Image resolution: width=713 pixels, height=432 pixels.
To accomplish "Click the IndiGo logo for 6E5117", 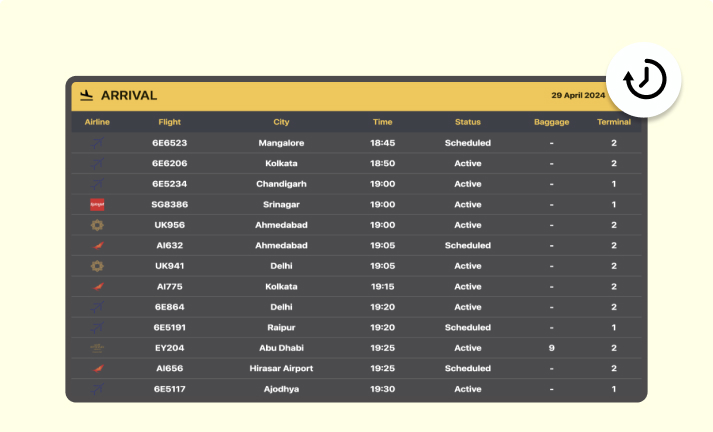I will point(97,389).
